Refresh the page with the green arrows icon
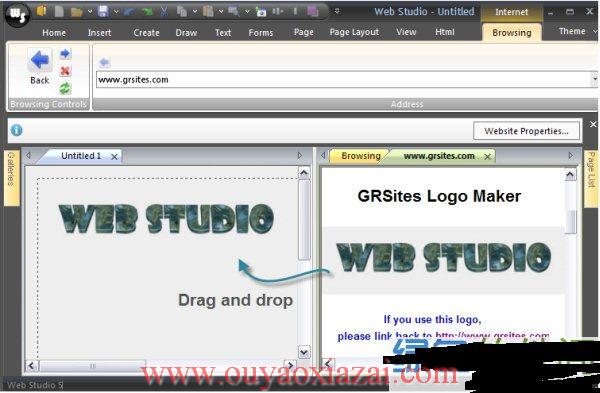This screenshot has height=393, width=600. 65,88
